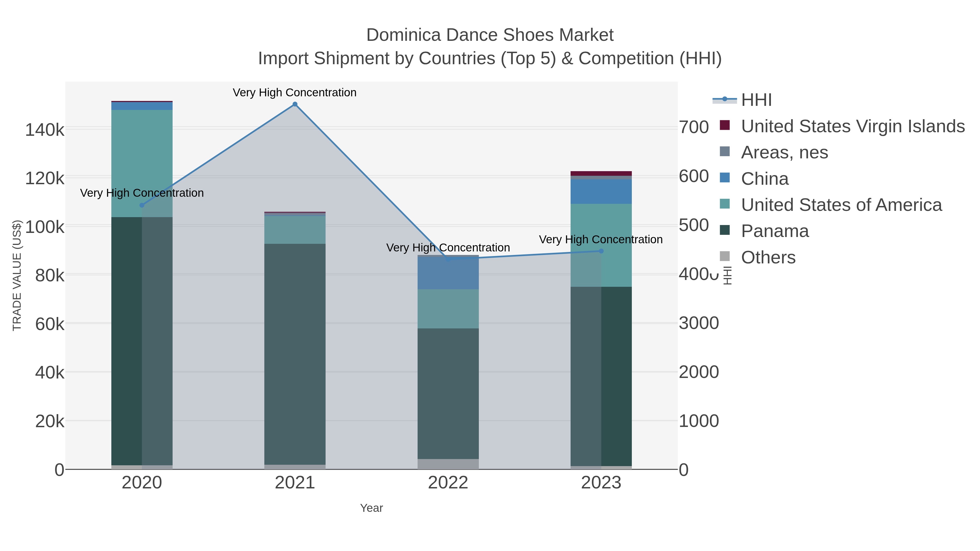This screenshot has height=551, width=980.
Task: Click the 2023 Virgin Islands bar segment
Action: click(601, 173)
